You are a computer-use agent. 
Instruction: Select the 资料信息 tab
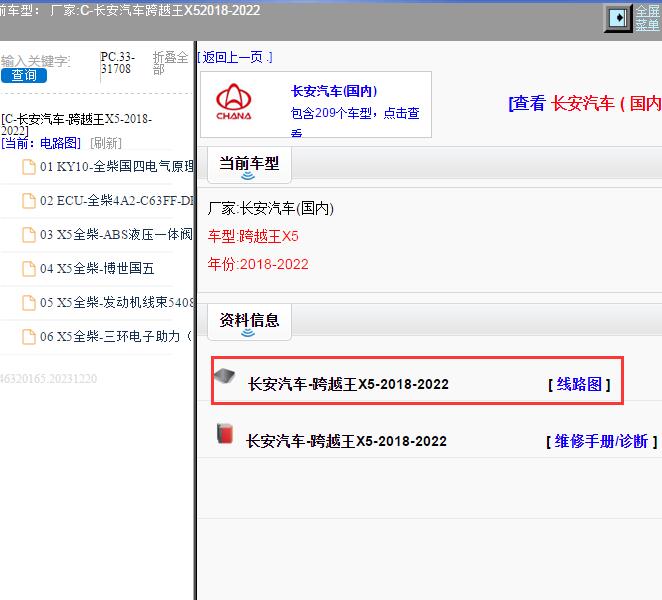pos(249,322)
